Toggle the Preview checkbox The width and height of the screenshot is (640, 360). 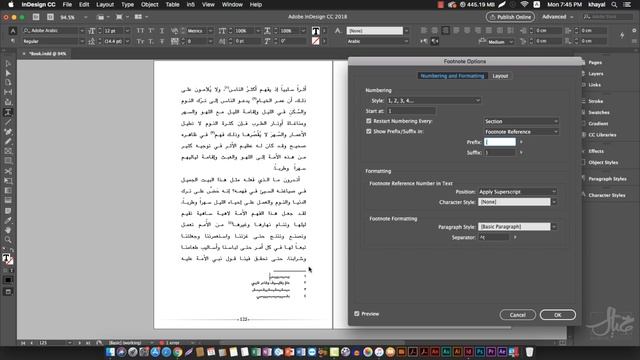[357, 313]
